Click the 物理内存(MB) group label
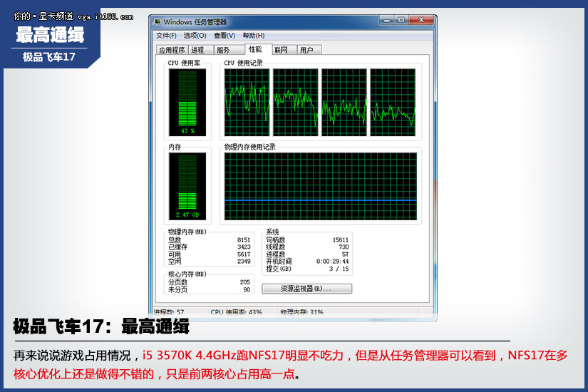Image resolution: width=588 pixels, height=392 pixels. point(187,232)
